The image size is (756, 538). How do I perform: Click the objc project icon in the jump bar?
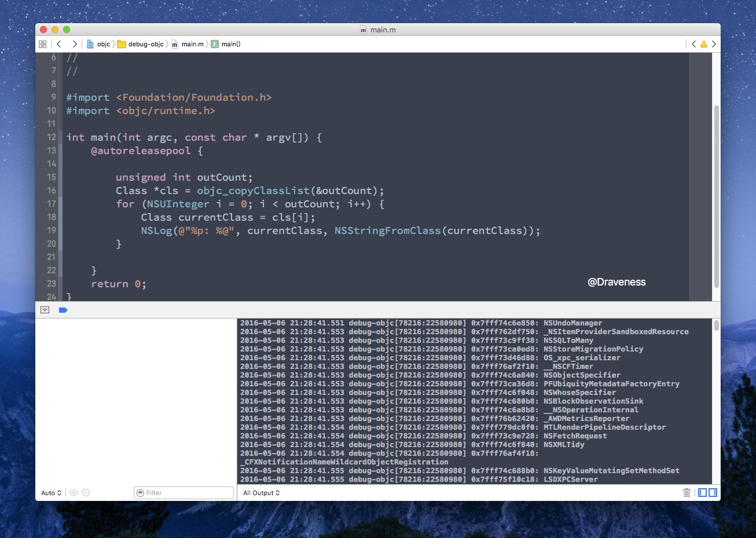coord(90,43)
